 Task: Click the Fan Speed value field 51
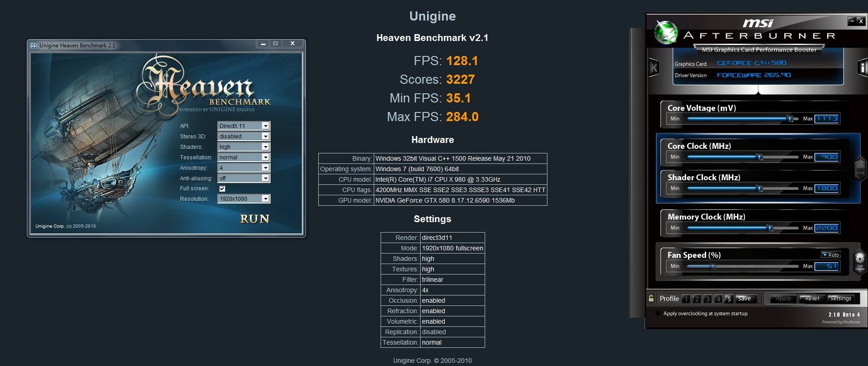click(827, 266)
